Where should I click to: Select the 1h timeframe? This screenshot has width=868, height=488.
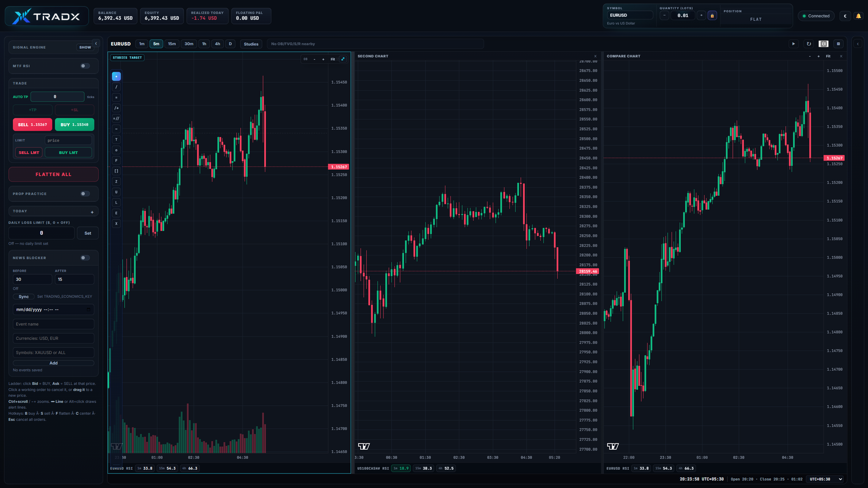(204, 44)
